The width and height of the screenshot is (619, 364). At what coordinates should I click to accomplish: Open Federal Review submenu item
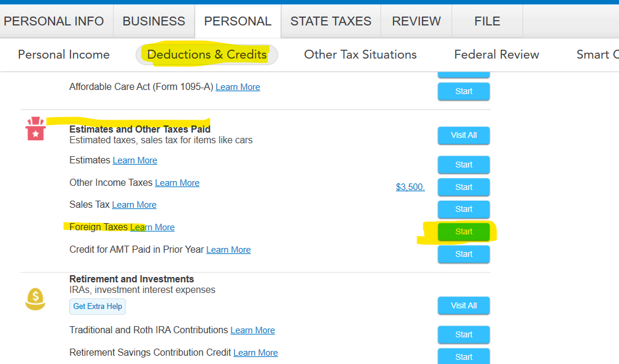(497, 54)
